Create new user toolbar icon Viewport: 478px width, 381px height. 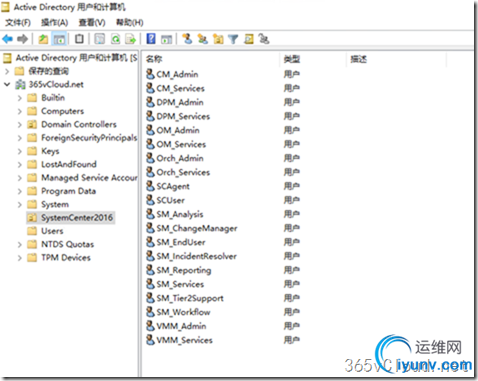pos(187,39)
